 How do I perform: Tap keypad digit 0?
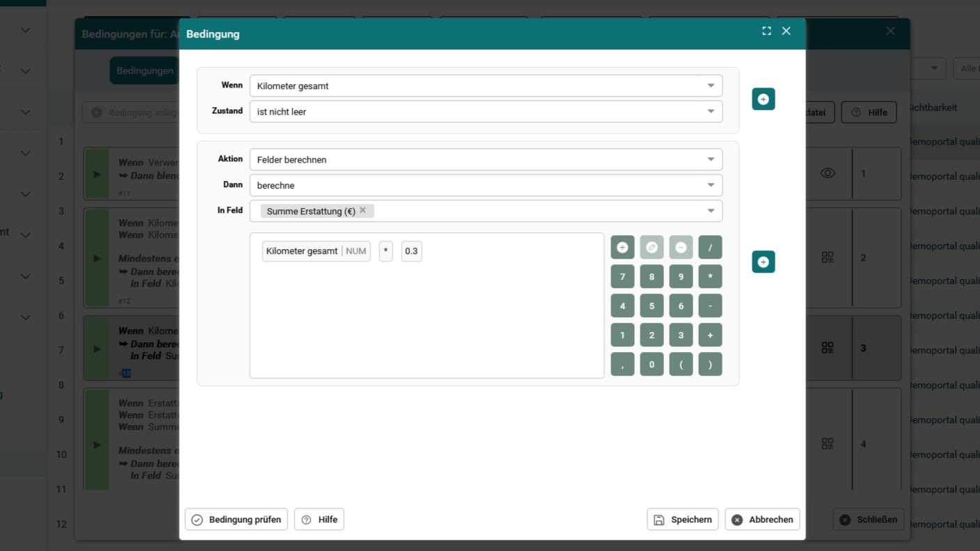pos(651,364)
